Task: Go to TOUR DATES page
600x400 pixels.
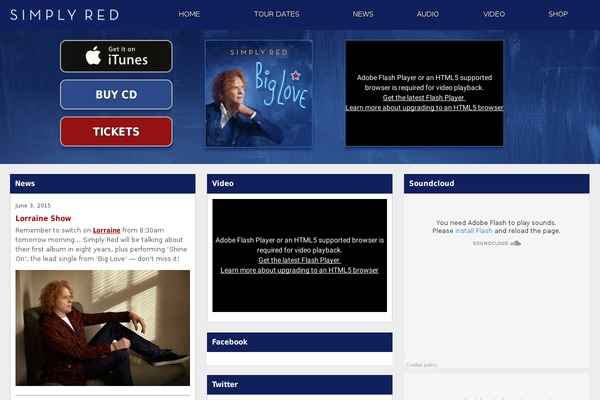Action: (276, 14)
